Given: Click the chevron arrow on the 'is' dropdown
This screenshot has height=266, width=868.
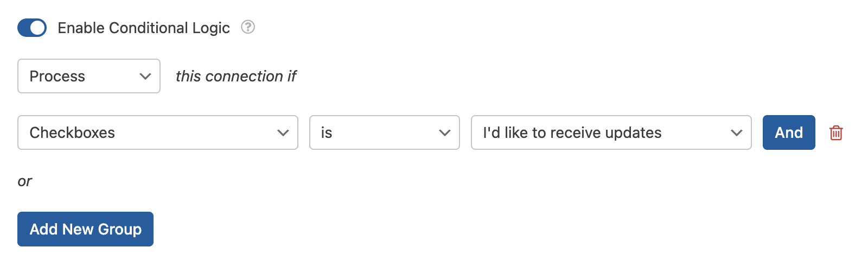Looking at the screenshot, I should click(x=445, y=133).
